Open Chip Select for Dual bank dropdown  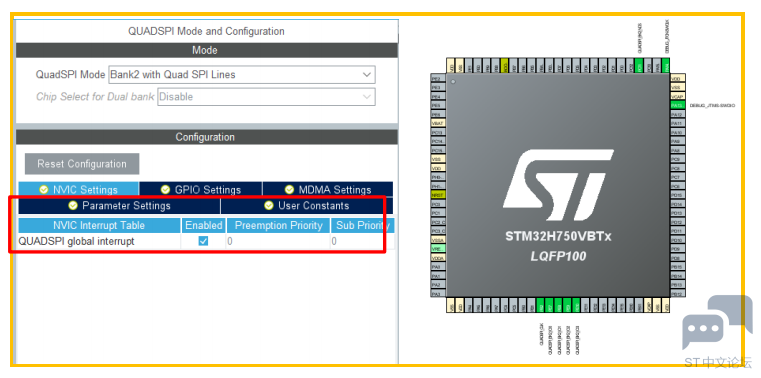pos(266,97)
